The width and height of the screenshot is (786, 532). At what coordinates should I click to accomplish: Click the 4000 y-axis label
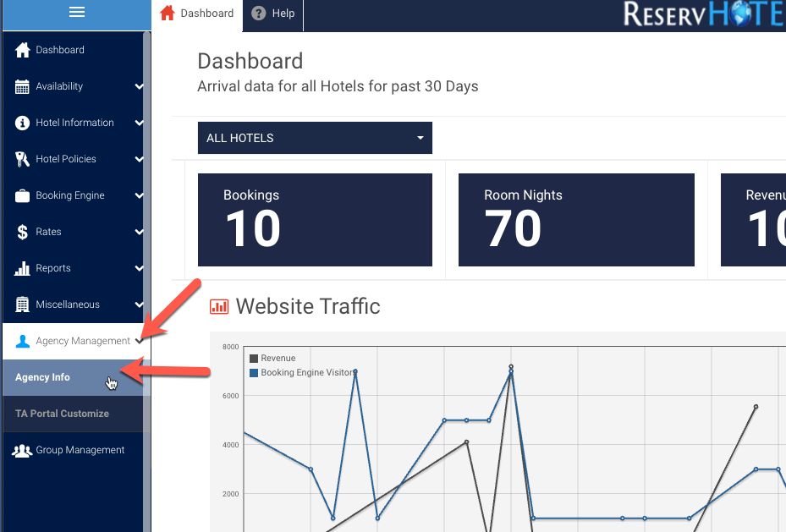pos(231,445)
